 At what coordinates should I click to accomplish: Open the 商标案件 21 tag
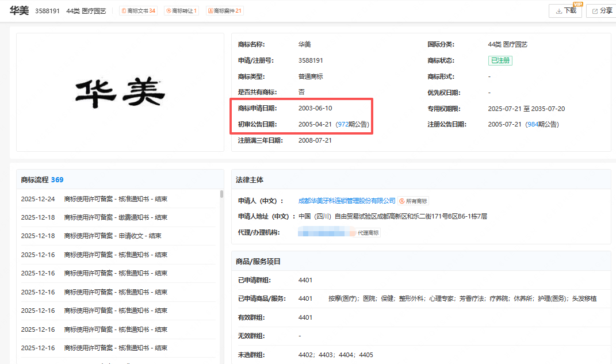click(x=225, y=10)
